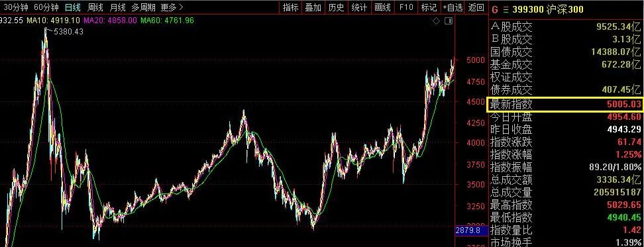The height and width of the screenshot is (247, 644).
Task: Select the A股成交 row
Action: (566, 27)
